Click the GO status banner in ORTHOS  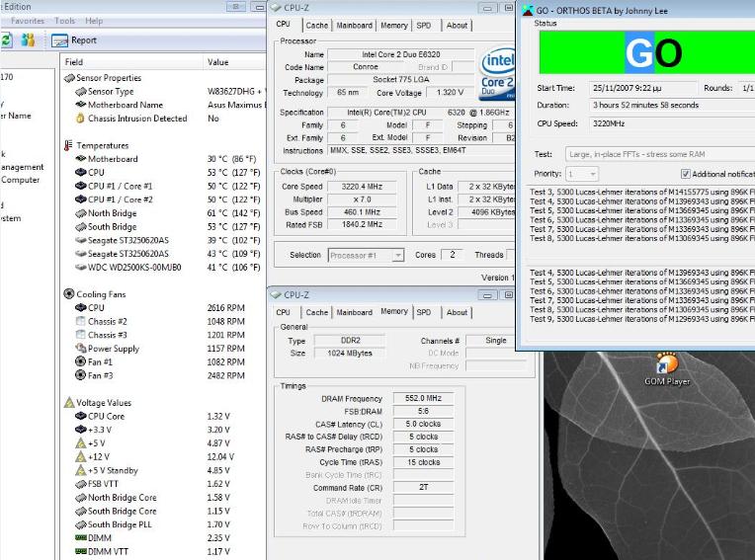tap(647, 52)
